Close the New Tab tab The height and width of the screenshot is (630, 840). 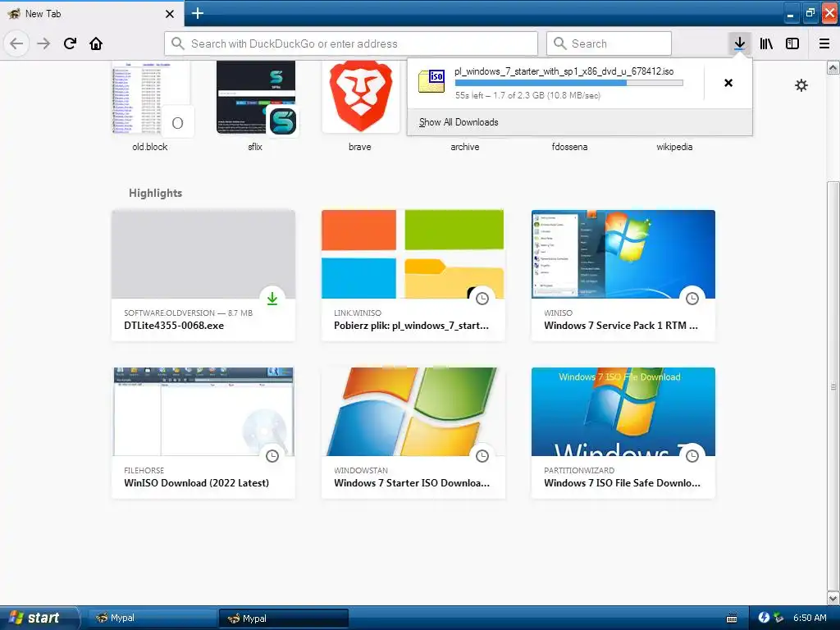tap(169, 14)
